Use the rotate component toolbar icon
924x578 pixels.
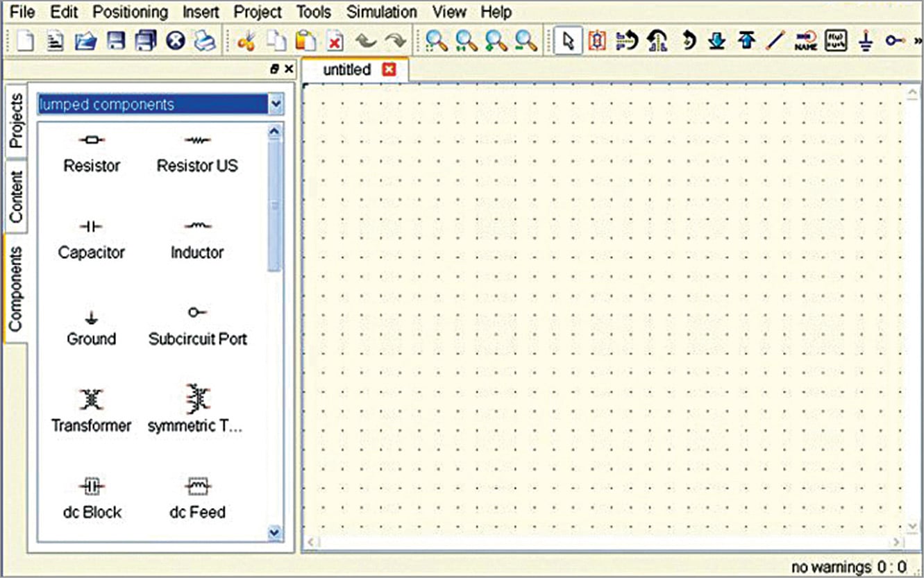click(689, 40)
